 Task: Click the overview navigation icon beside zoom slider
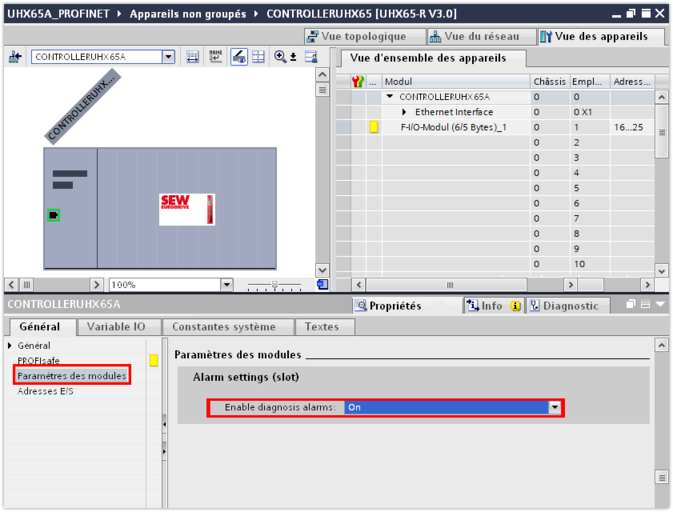click(322, 285)
